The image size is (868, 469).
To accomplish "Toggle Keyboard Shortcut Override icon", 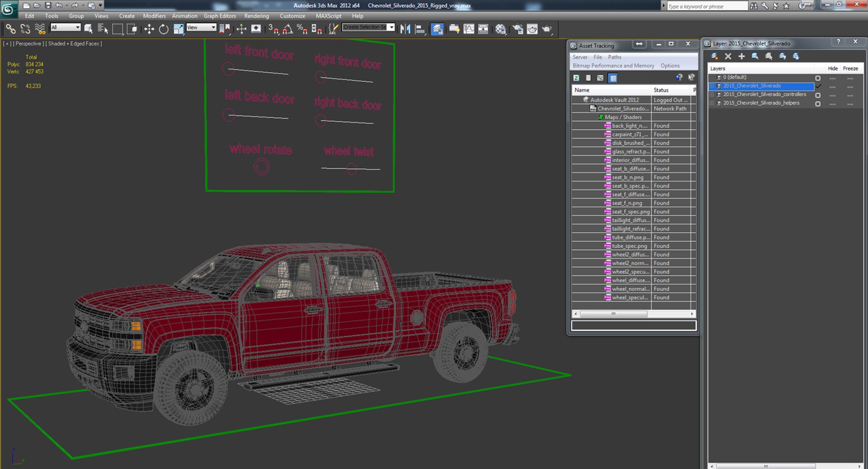I will 256,29.
